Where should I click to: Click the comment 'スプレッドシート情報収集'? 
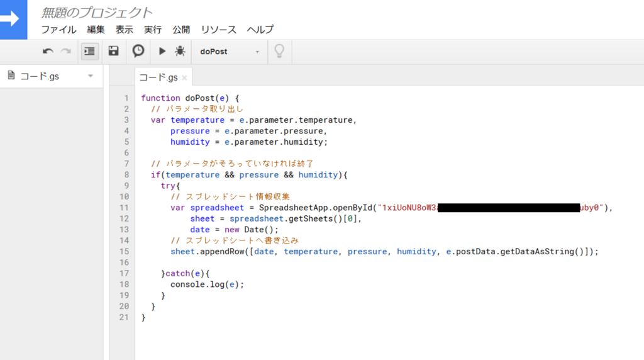click(237, 196)
